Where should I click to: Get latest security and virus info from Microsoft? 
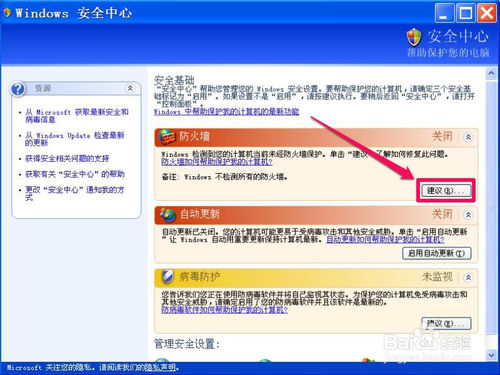click(77, 116)
